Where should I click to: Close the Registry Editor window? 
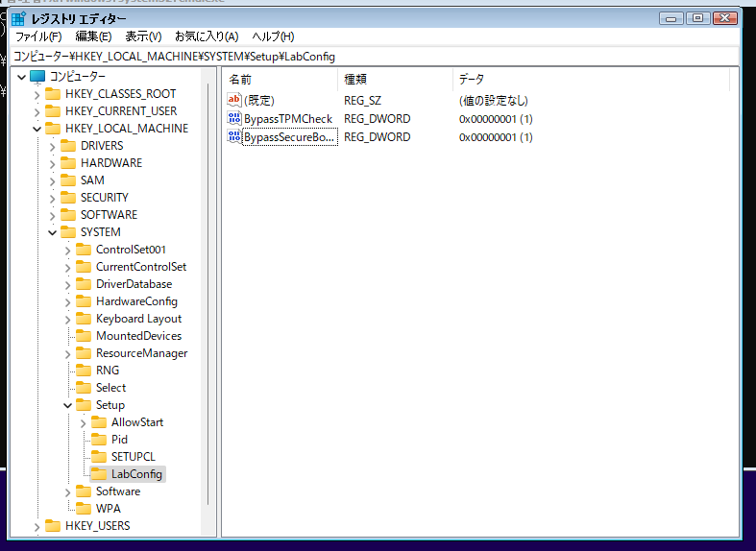(x=724, y=18)
